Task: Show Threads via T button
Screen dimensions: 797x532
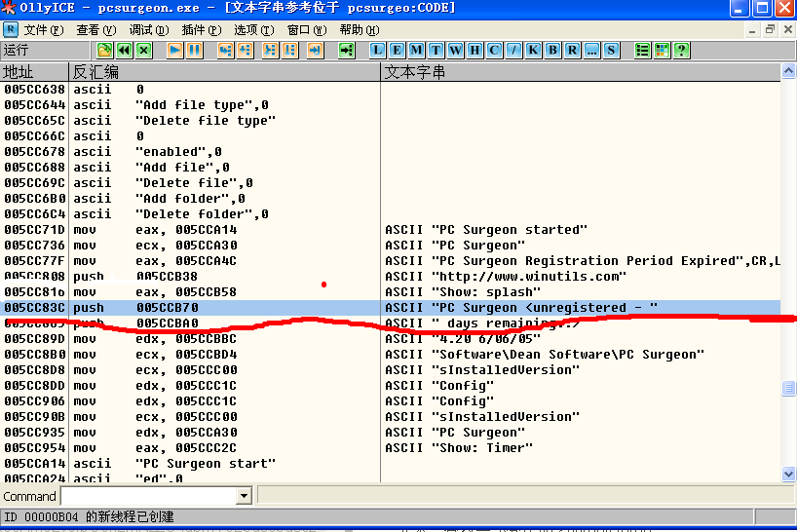Action: [x=436, y=51]
